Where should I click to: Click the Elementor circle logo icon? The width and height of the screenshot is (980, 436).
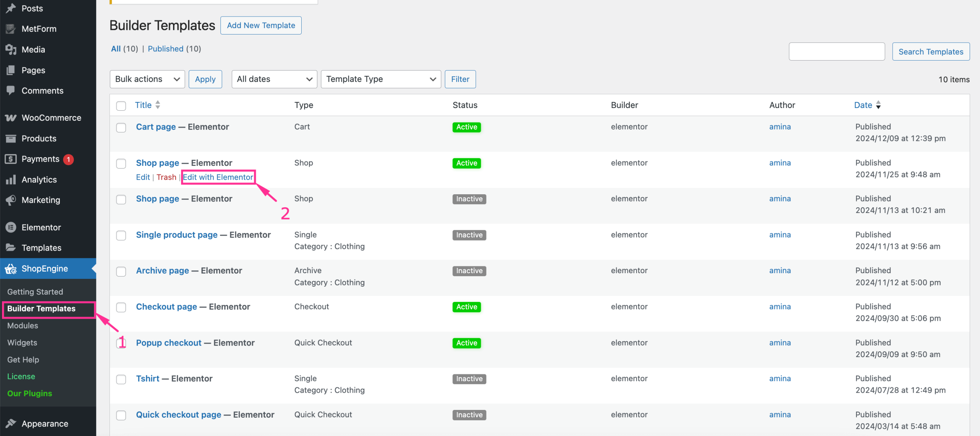(11, 227)
